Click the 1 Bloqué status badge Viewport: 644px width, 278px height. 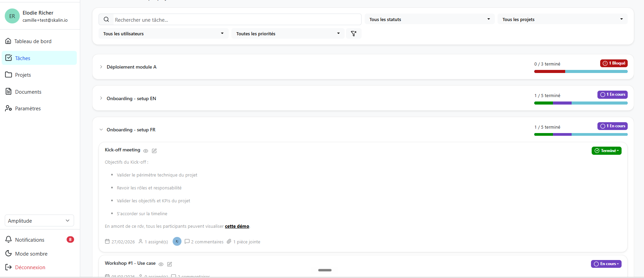(614, 63)
